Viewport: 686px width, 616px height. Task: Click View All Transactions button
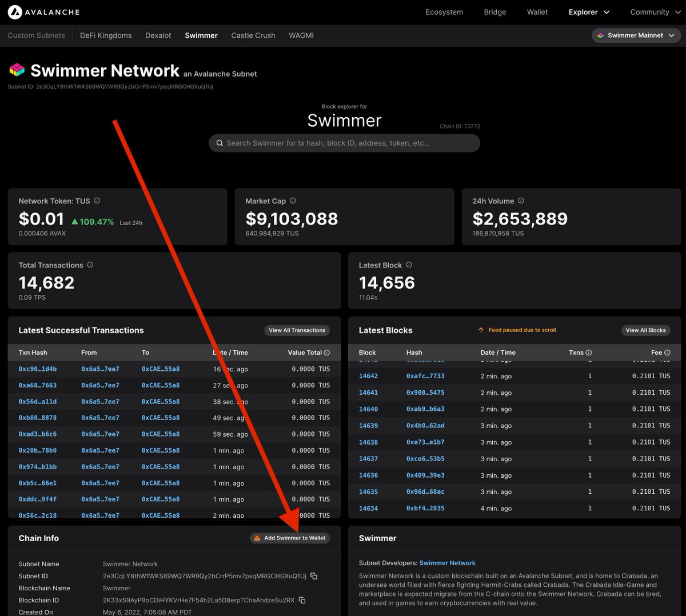click(x=297, y=330)
